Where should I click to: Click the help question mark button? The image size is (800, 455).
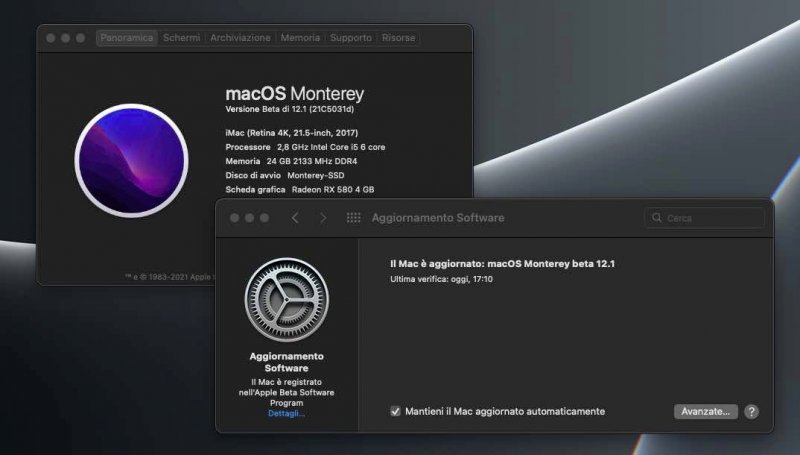751,412
